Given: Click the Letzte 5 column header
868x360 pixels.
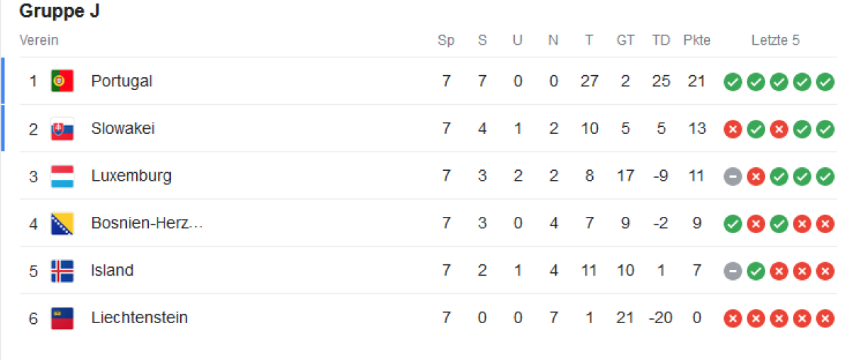Looking at the screenshot, I should point(775,40).
